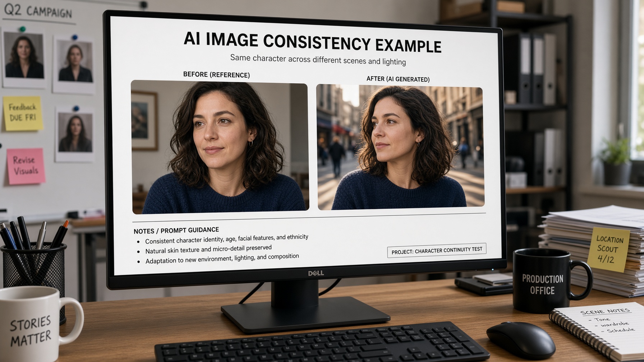Click the AFTER (AI GENERATED) street portrait

point(401,147)
